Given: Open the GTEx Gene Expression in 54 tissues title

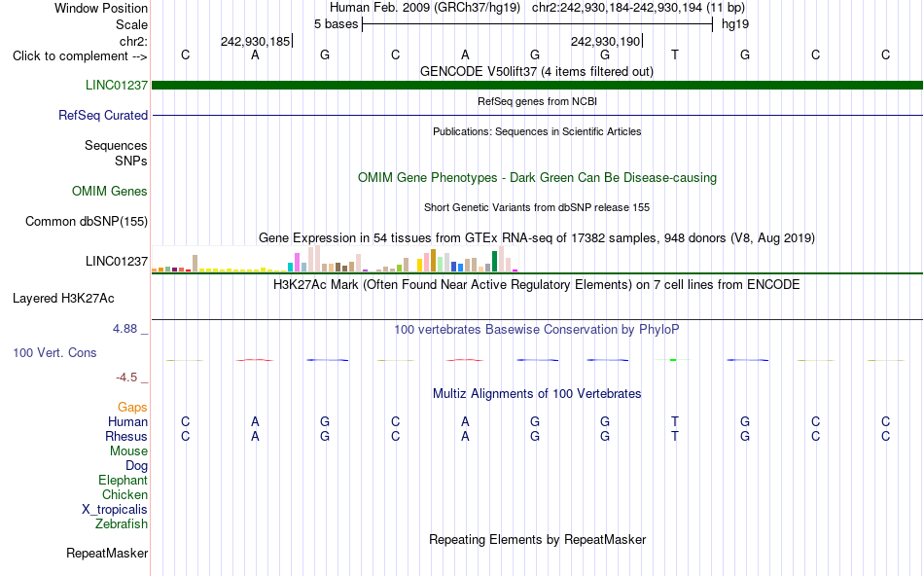Looking at the screenshot, I should click(537, 238).
